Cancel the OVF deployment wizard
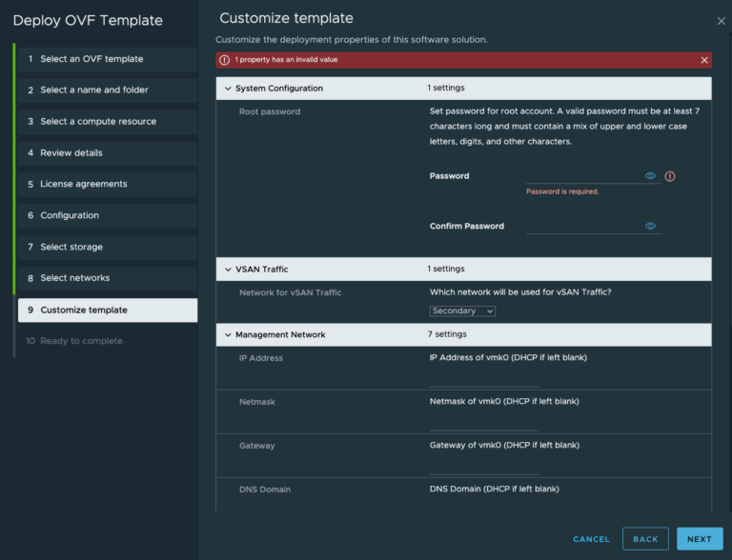 pos(591,539)
